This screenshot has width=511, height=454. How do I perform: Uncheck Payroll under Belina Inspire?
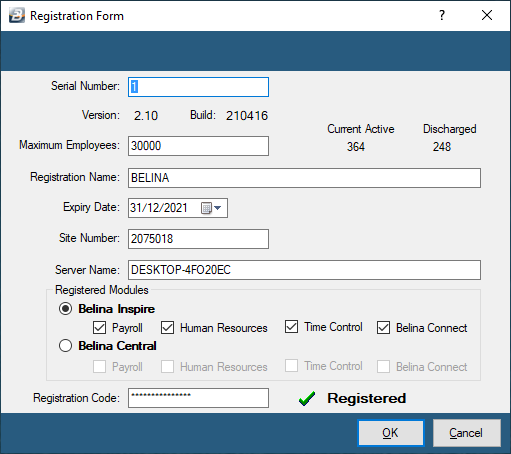click(99, 328)
